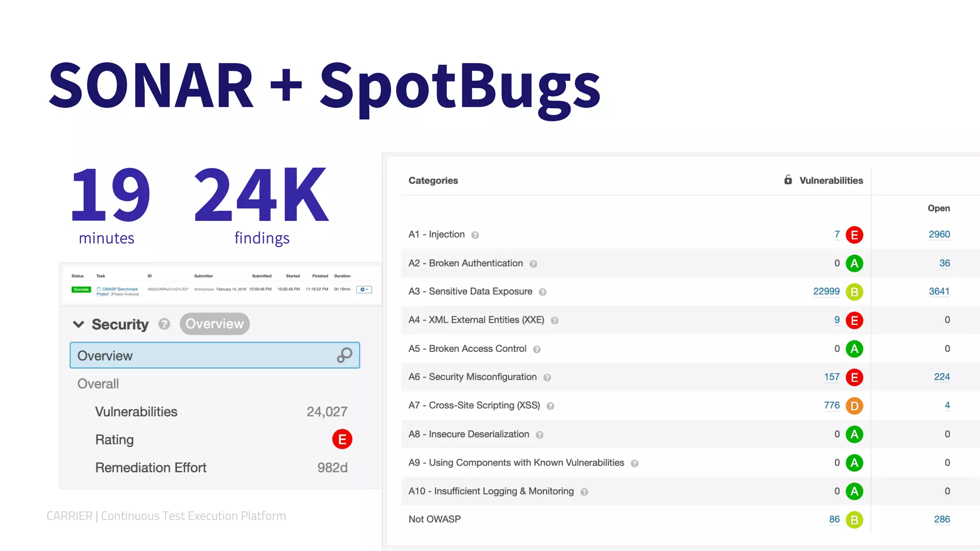Open Not OWASP open count 286
The width and height of the screenshot is (980, 551).
pyautogui.click(x=942, y=519)
